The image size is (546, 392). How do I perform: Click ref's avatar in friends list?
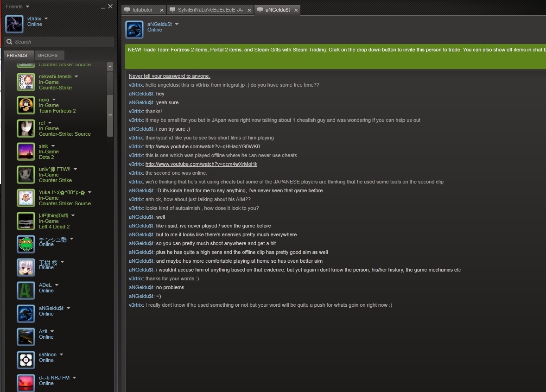click(26, 128)
